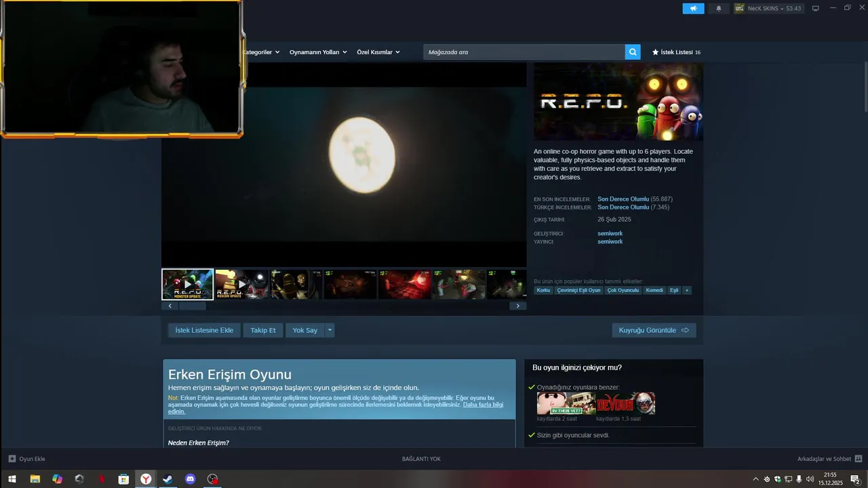Open Microsoft Store taskbar icon
Image resolution: width=868 pixels, height=488 pixels.
point(123,479)
